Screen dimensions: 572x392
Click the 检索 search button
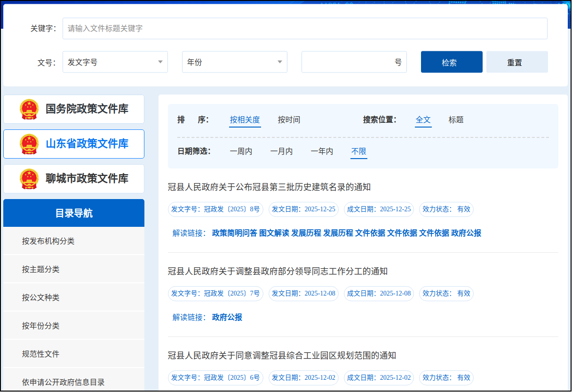pos(452,62)
